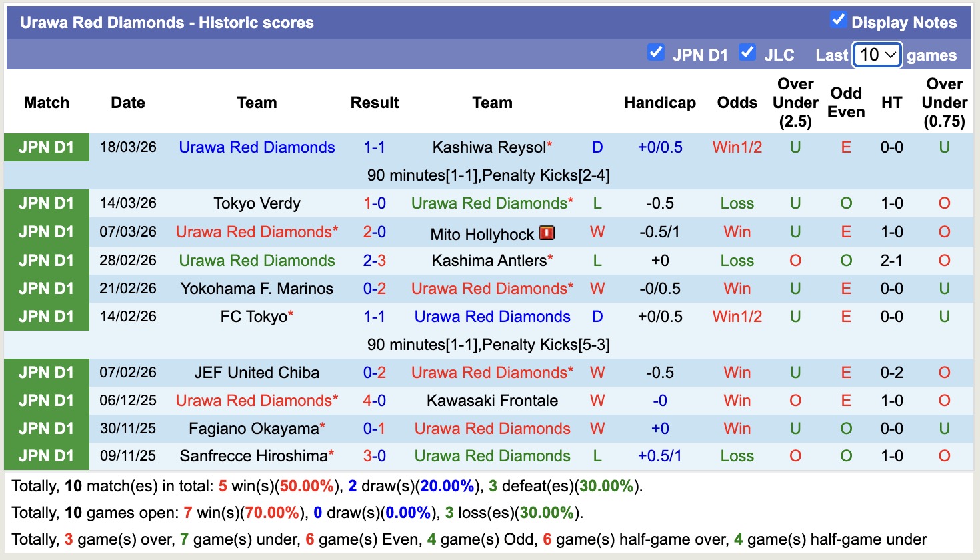This screenshot has height=560, width=980.
Task: Click the Handicap column header
Action: pyautogui.click(x=660, y=103)
